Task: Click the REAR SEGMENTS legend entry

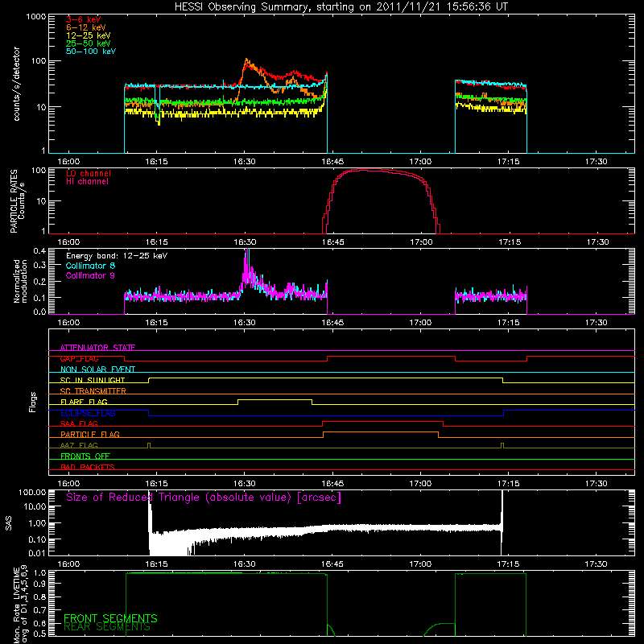Action: click(107, 627)
